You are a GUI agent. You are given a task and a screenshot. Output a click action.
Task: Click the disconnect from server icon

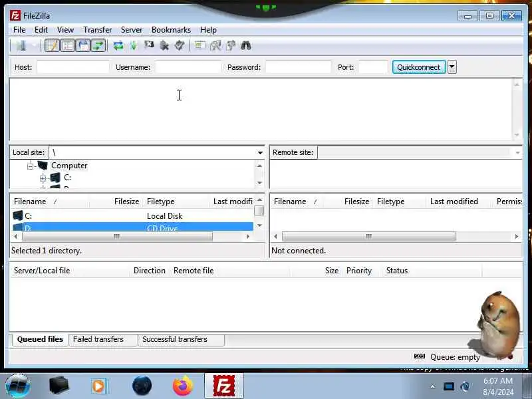tap(164, 45)
